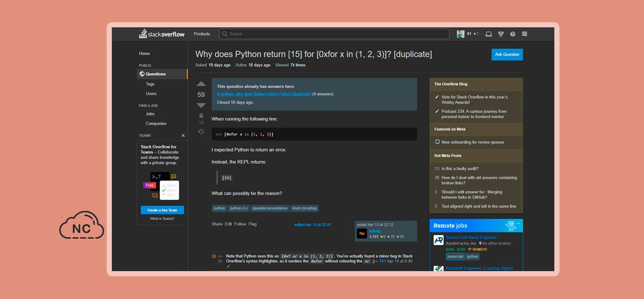The height and width of the screenshot is (299, 644).
Task: Click the question vote count 59
Action: click(x=201, y=94)
